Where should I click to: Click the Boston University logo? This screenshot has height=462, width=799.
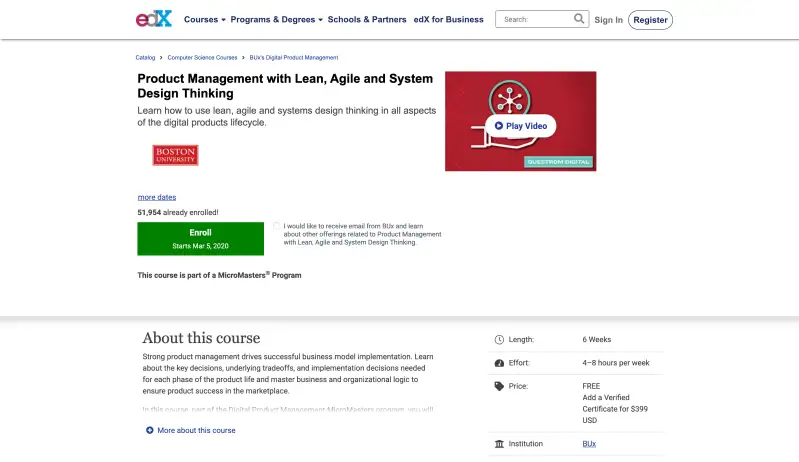(x=175, y=155)
